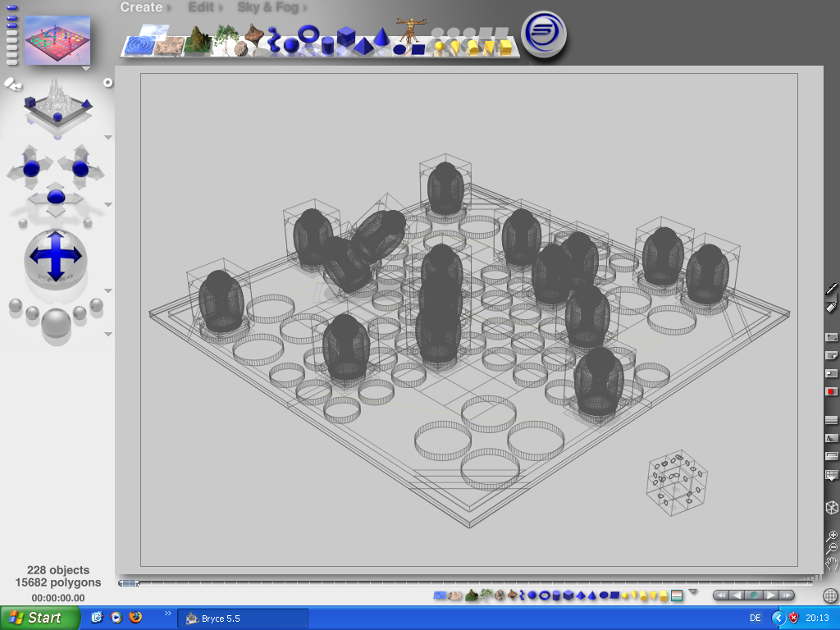Toggle the red plop-render icon on right edge
The width and height of the screenshot is (840, 630).
(x=832, y=391)
